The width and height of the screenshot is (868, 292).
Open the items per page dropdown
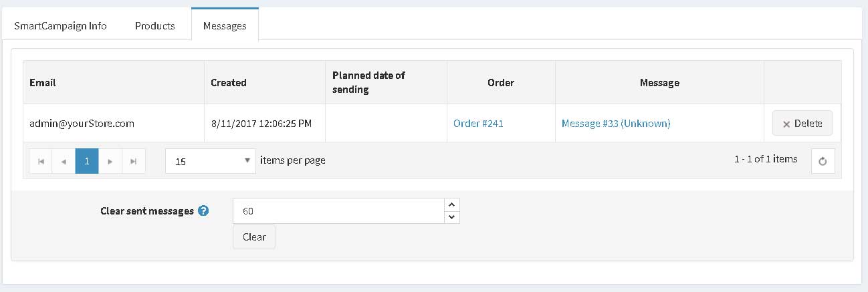(211, 161)
